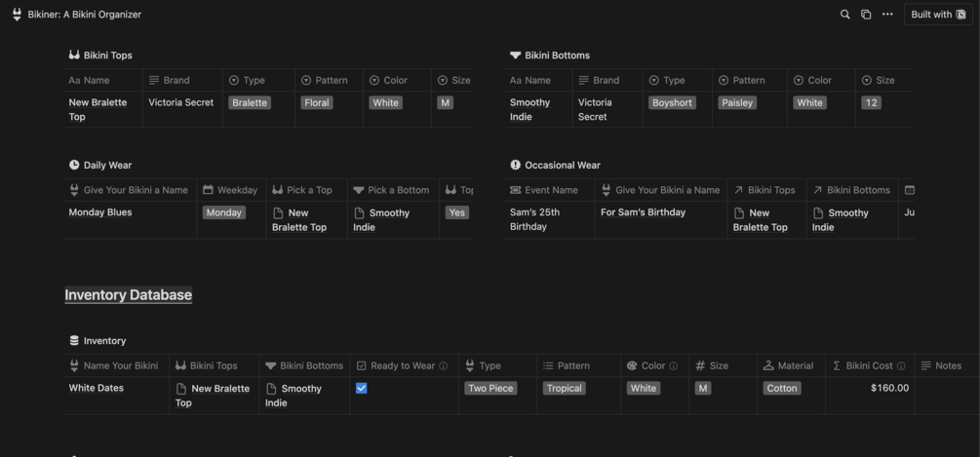Click the Ready to Wear info icon
The image size is (980, 457).
[444, 366]
